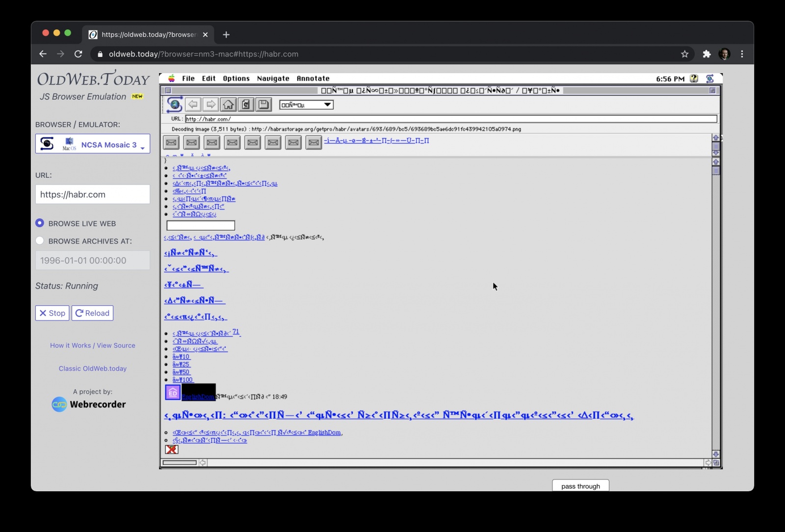The image size is (785, 532).
Task: Open the Mac OS Help menu icon
Action: (694, 79)
